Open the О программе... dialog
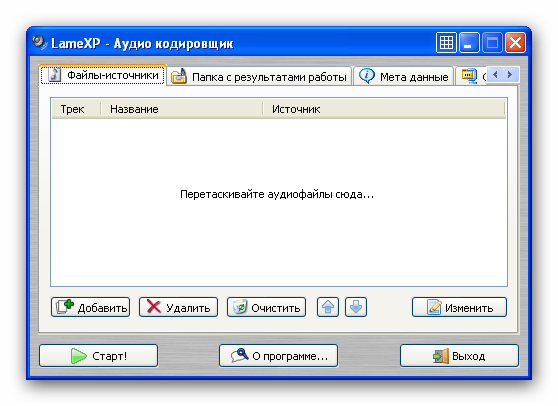Viewport: 558px width, 406px height. coord(279,355)
